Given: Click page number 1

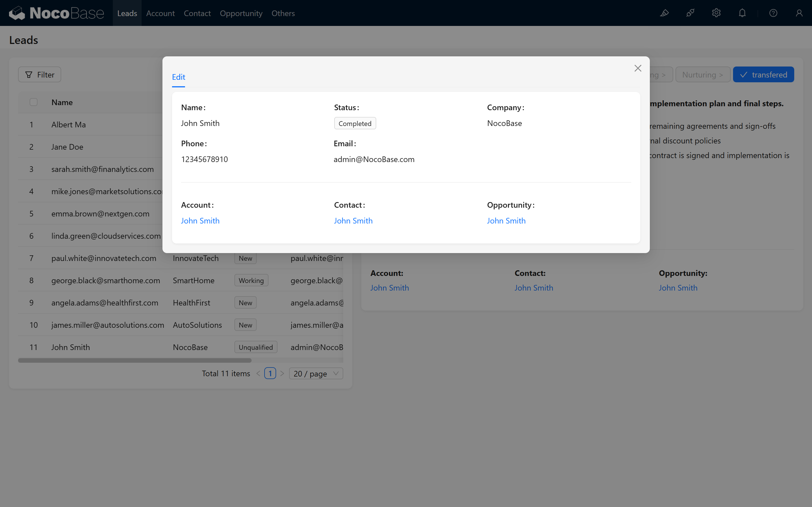Looking at the screenshot, I should [270, 373].
